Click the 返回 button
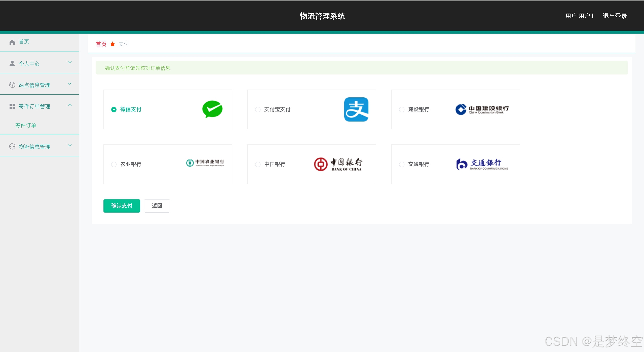 tap(157, 206)
